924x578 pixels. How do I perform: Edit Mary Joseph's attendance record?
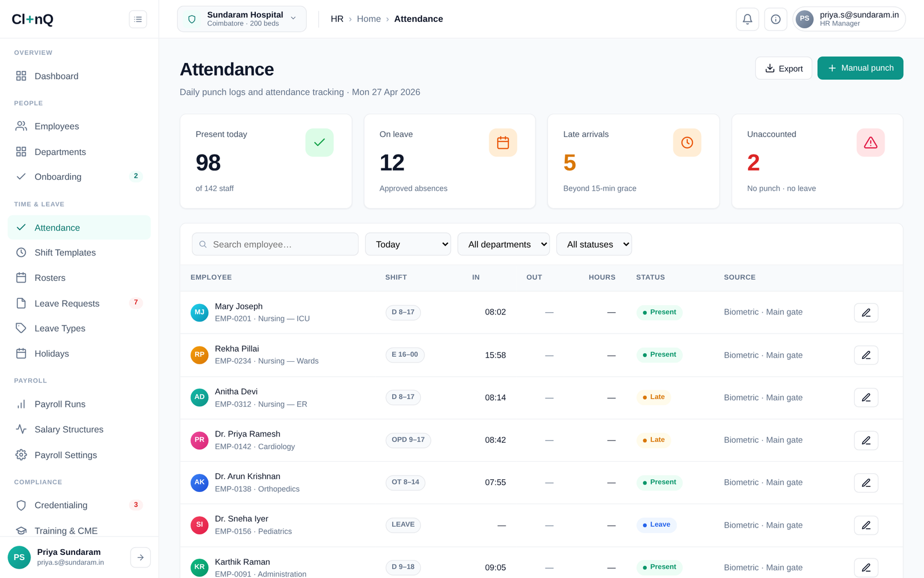coord(866,313)
